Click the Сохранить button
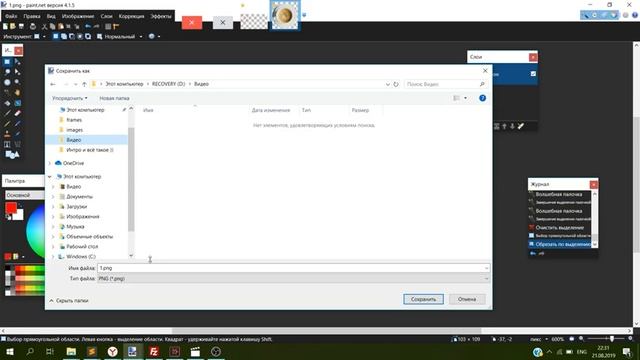The height and width of the screenshot is (360, 640). pos(423,299)
